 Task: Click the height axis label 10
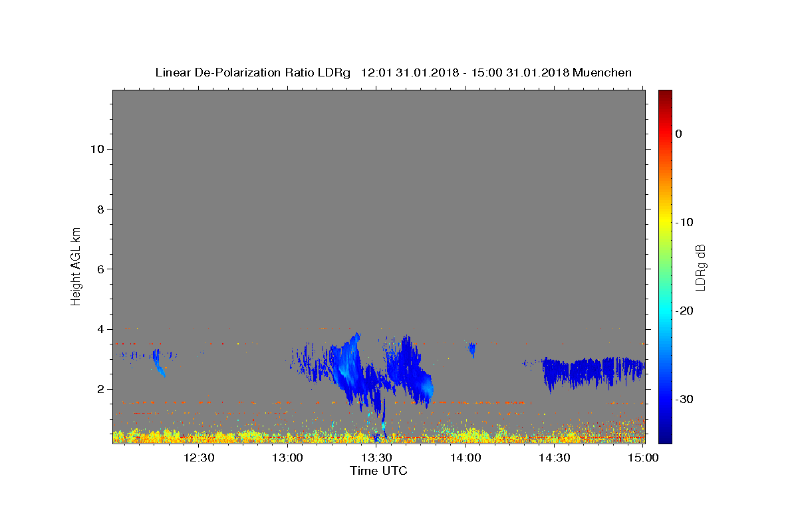tap(96, 149)
